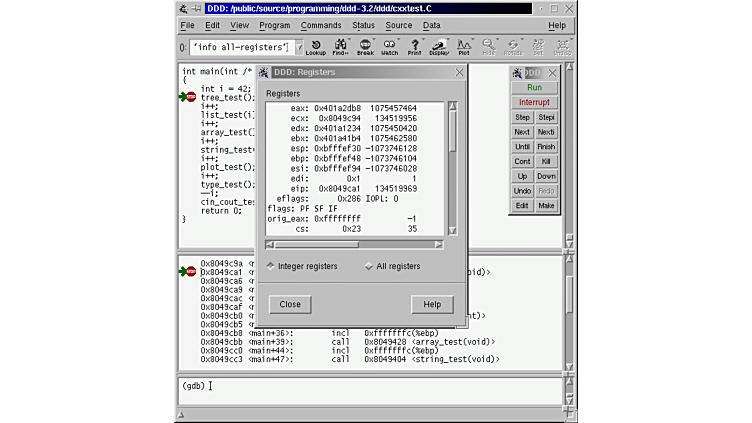Open the Program menu
The width and height of the screenshot is (752, 423).
coord(274,25)
